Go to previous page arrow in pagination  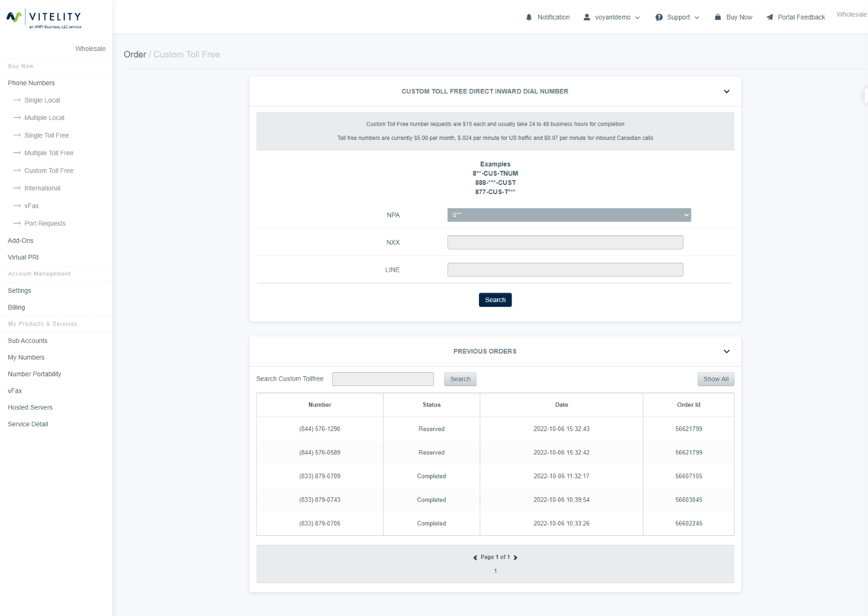(x=475, y=557)
